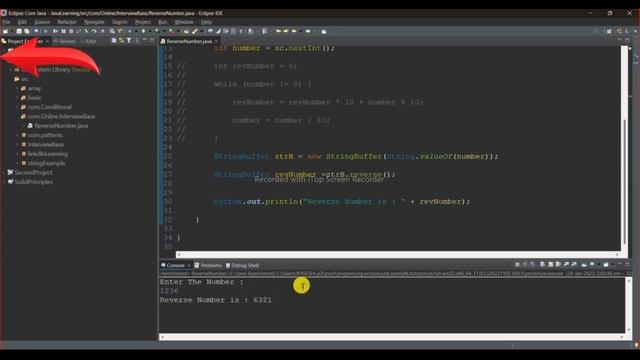The image size is (640, 360).
Task: Maximize the editor area
Action: [x=627, y=40]
